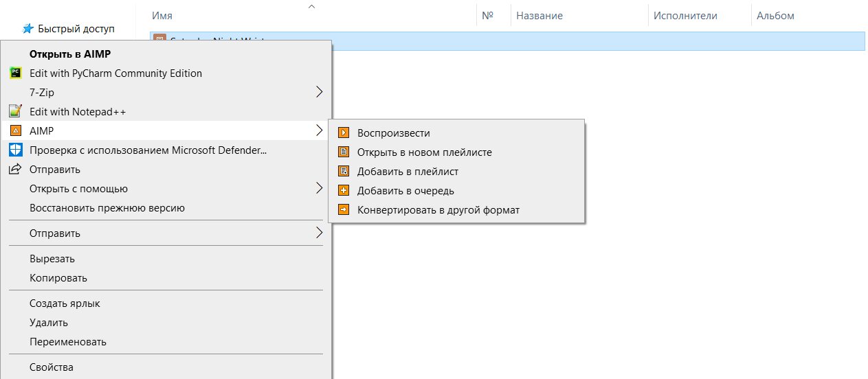Choose Добавить в очередь

(x=457, y=191)
